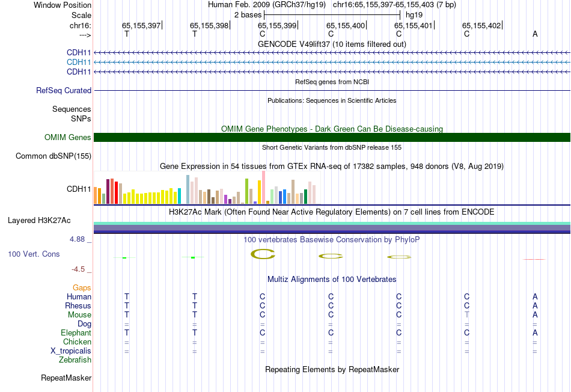Click the Scale label
Viewport: 571px width, 392px height.
pyautogui.click(x=81, y=15)
